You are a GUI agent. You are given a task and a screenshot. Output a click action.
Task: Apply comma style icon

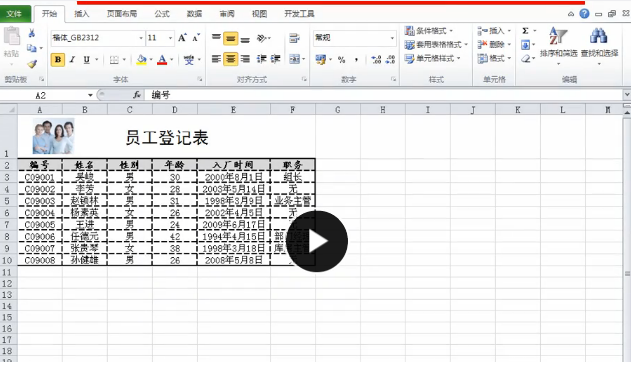(356, 60)
